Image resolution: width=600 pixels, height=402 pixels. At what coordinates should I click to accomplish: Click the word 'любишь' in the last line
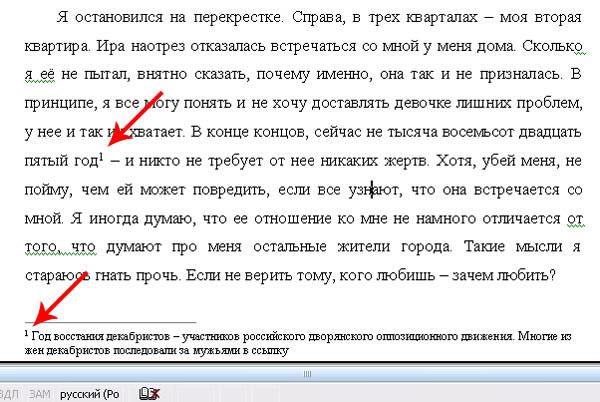point(406,276)
